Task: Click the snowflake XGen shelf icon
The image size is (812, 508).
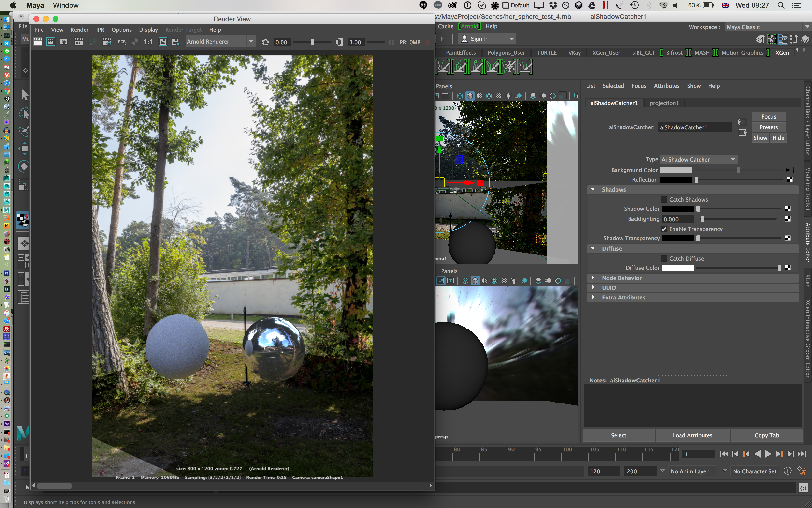Action: point(509,67)
